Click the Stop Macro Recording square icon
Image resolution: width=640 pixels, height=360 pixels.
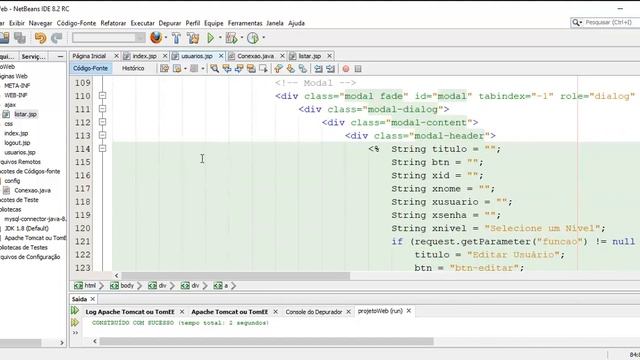click(x=358, y=69)
